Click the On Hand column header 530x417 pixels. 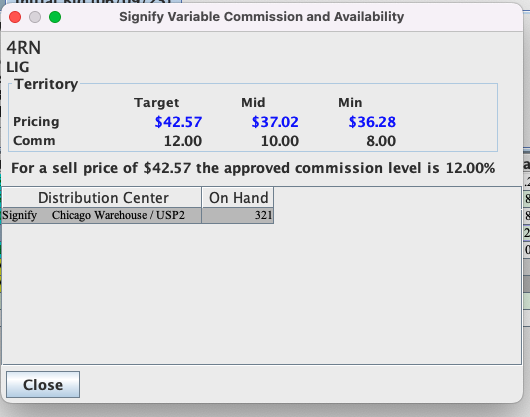pyautogui.click(x=238, y=197)
